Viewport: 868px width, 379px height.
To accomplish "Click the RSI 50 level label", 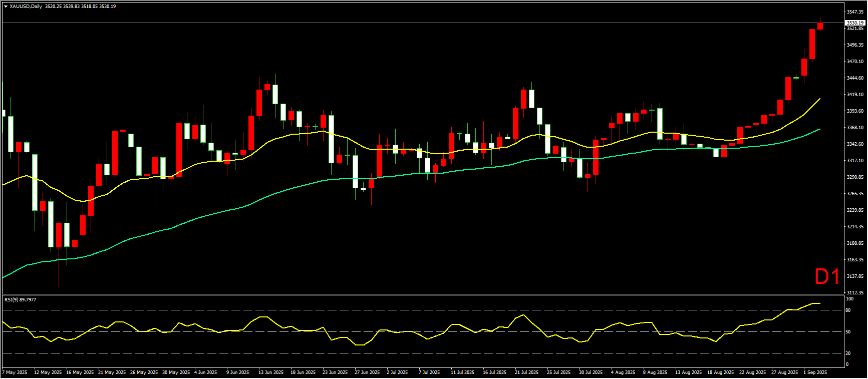I will [848, 332].
